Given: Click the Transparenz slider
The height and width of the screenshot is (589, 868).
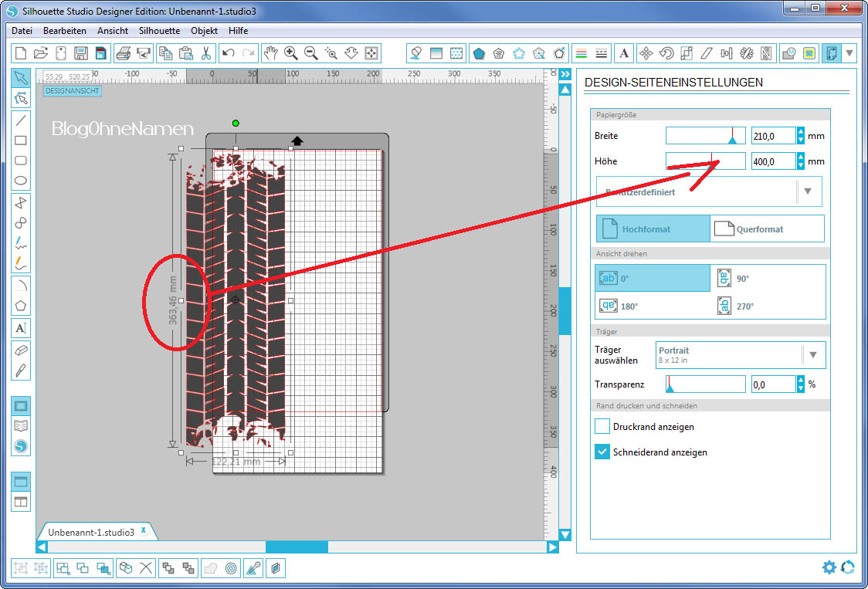Looking at the screenshot, I should 705,384.
